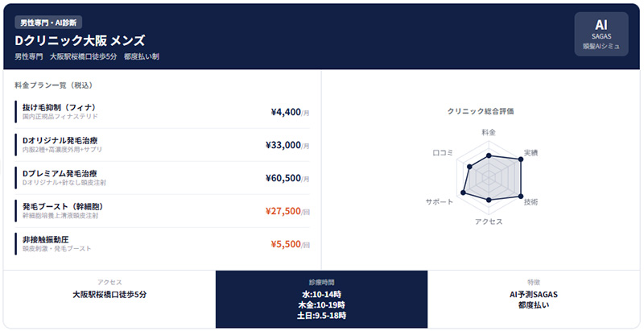Screen dimensions: 644x331
Task: Click the 口コミ label on radar chart
Action: coord(443,152)
